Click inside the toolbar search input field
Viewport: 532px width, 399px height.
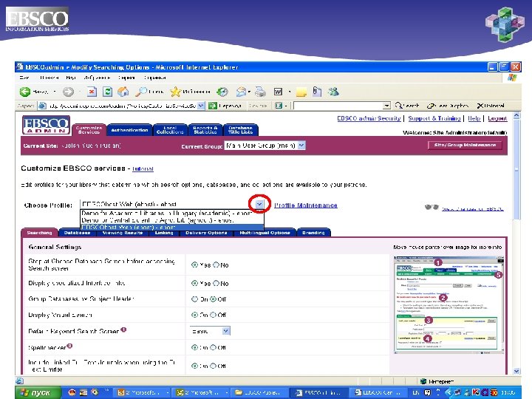click(x=338, y=106)
